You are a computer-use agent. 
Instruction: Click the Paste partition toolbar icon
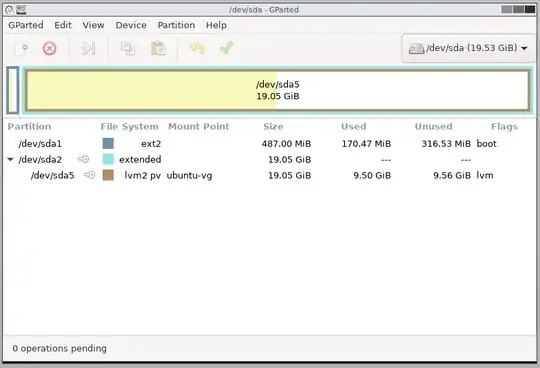158,48
